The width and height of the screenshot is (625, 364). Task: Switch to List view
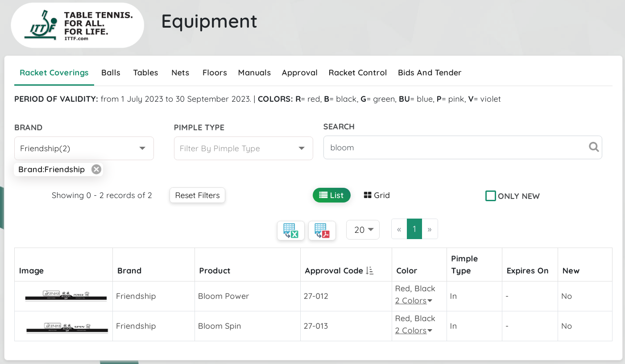coord(331,195)
